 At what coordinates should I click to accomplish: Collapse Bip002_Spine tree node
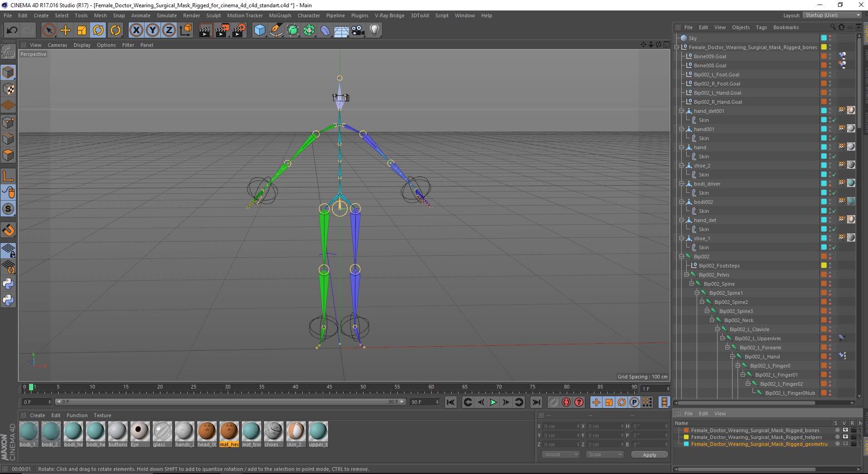(x=692, y=284)
